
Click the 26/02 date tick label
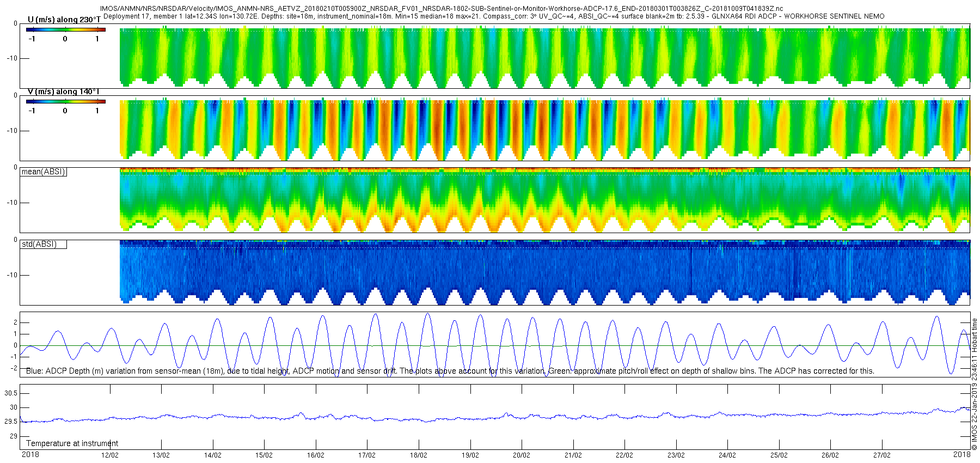(x=830, y=455)
